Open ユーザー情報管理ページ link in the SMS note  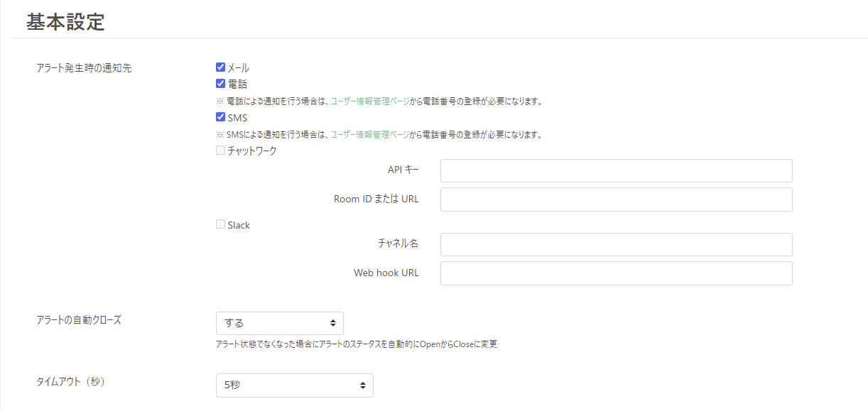370,135
